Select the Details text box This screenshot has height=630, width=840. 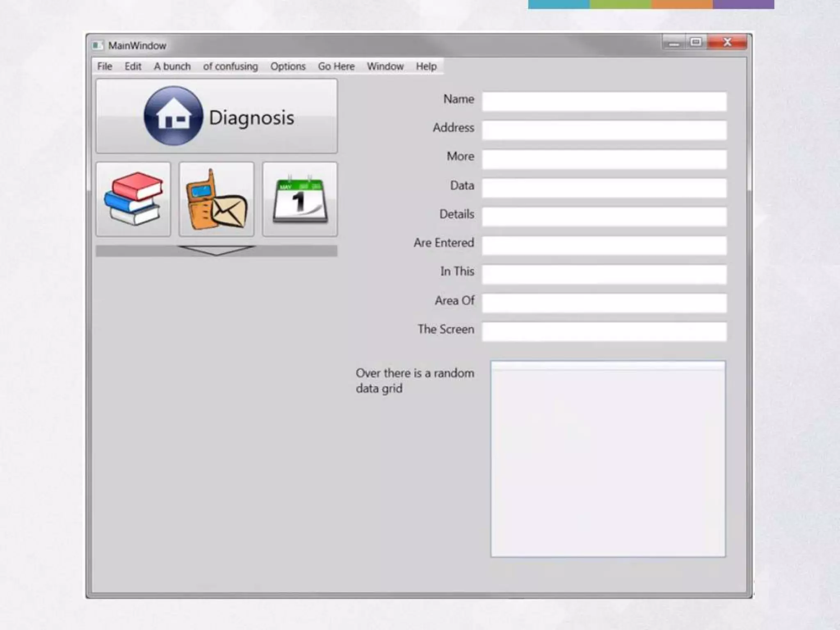(x=604, y=217)
